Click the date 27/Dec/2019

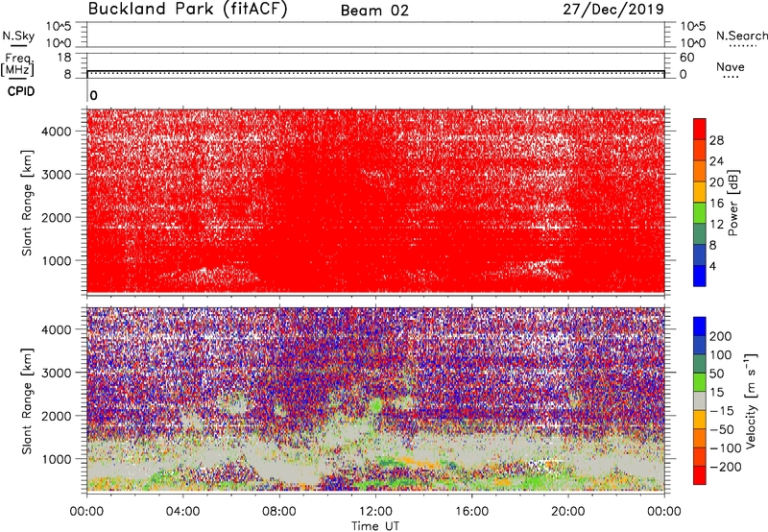[x=613, y=10]
